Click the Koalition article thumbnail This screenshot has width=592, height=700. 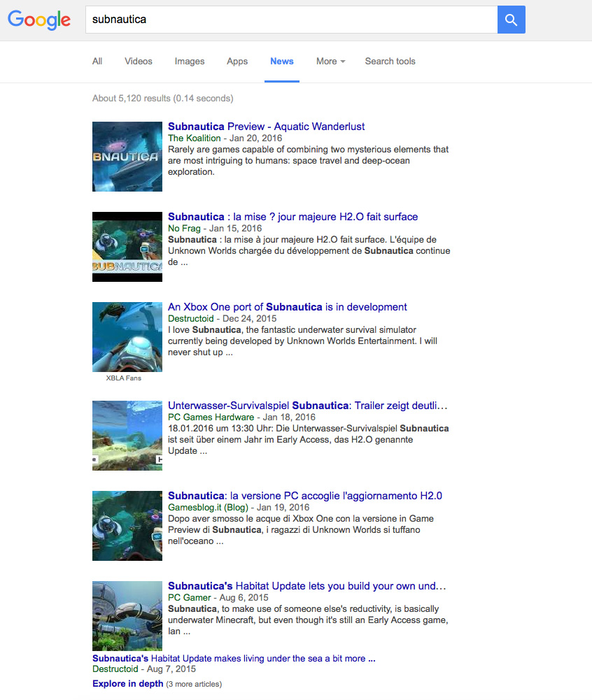coord(127,157)
